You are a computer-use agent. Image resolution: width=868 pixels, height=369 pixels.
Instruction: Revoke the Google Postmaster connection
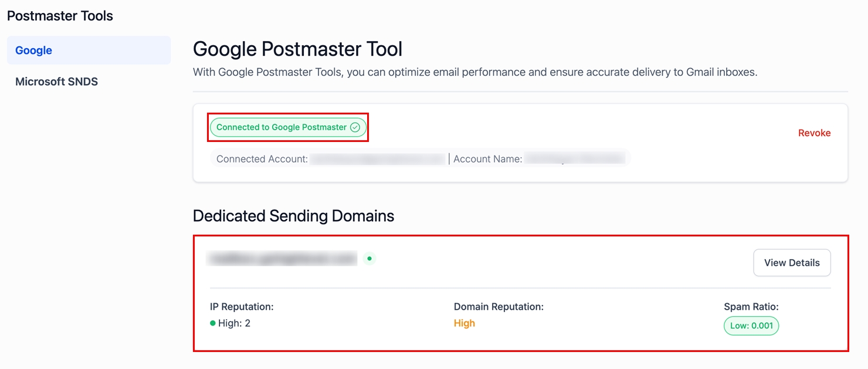[x=814, y=133]
